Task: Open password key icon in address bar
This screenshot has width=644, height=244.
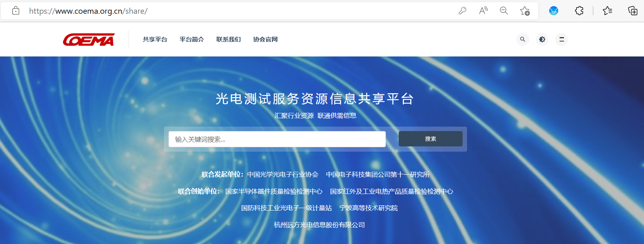Action: 463,11
